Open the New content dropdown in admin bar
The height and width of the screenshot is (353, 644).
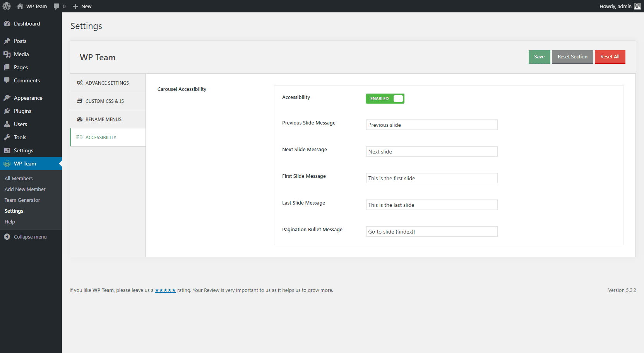tap(82, 6)
